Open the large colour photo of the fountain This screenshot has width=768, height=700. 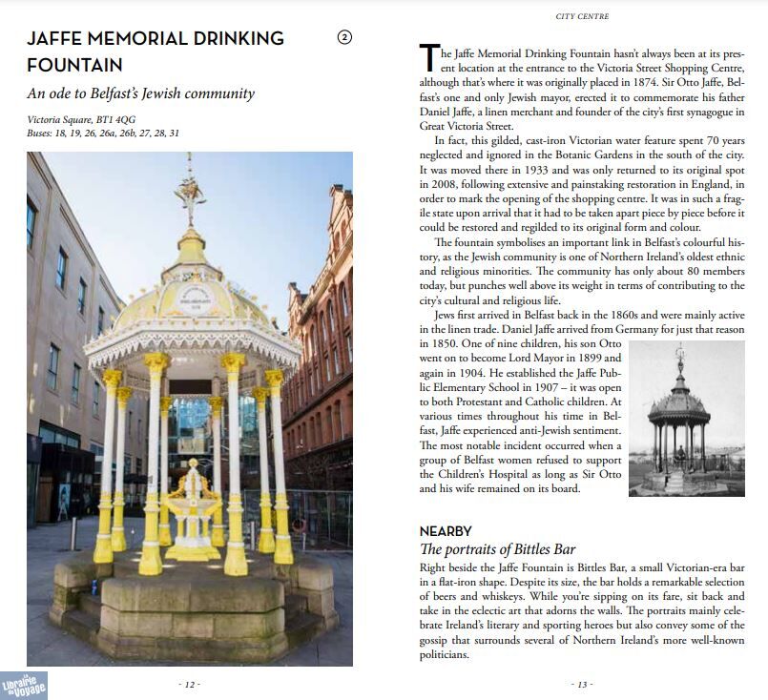pos(190,409)
